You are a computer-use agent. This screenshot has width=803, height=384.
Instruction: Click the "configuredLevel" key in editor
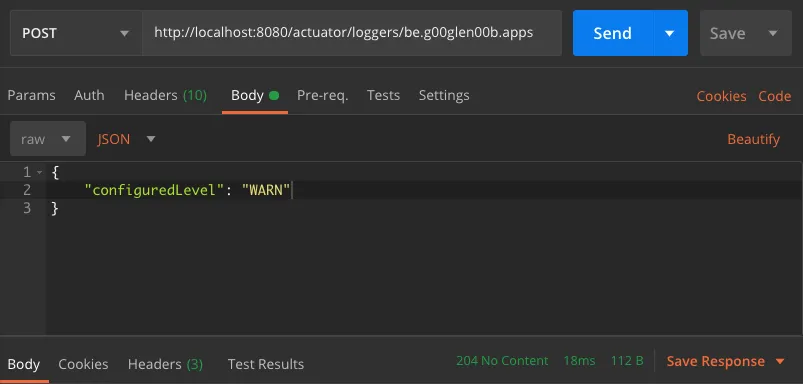pyautogui.click(x=155, y=190)
